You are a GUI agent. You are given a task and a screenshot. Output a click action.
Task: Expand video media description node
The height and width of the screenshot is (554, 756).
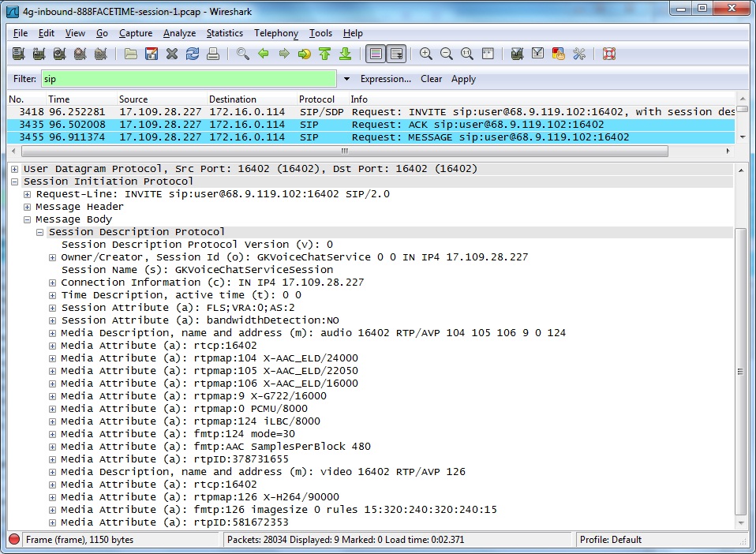[52, 472]
